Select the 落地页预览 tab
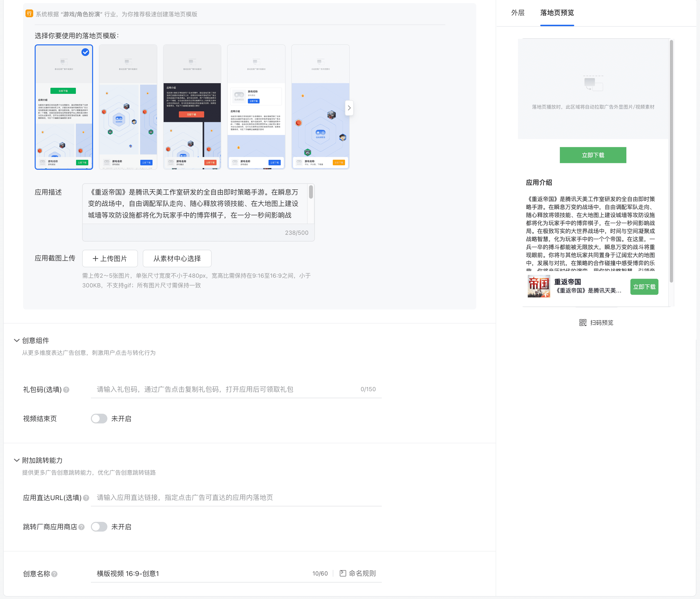Image resolution: width=700 pixels, height=599 pixels. pos(557,13)
